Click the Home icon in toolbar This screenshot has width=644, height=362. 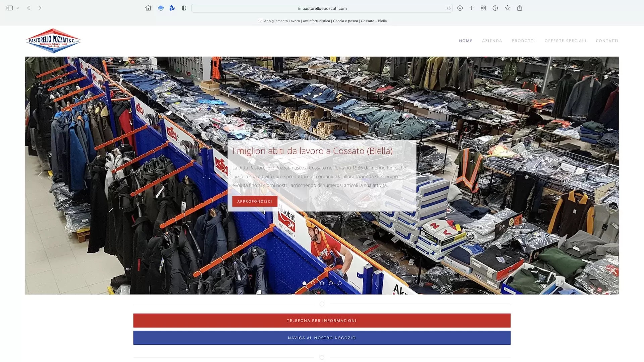pos(148,8)
